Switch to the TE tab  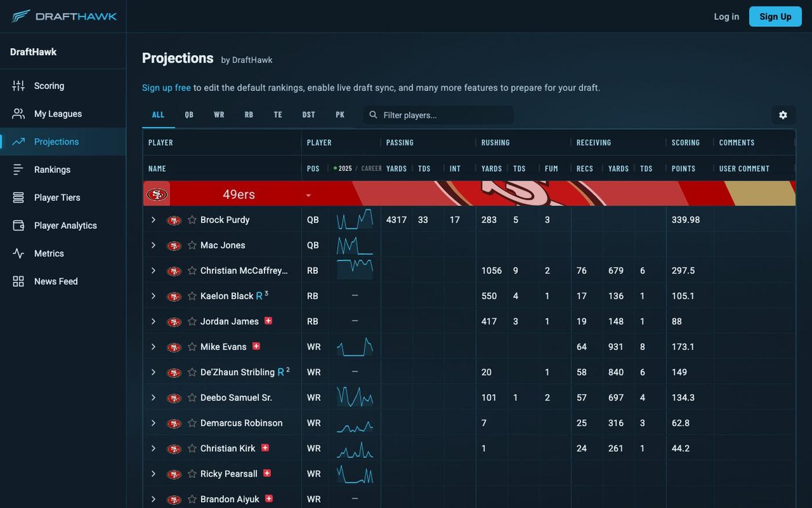tap(278, 115)
